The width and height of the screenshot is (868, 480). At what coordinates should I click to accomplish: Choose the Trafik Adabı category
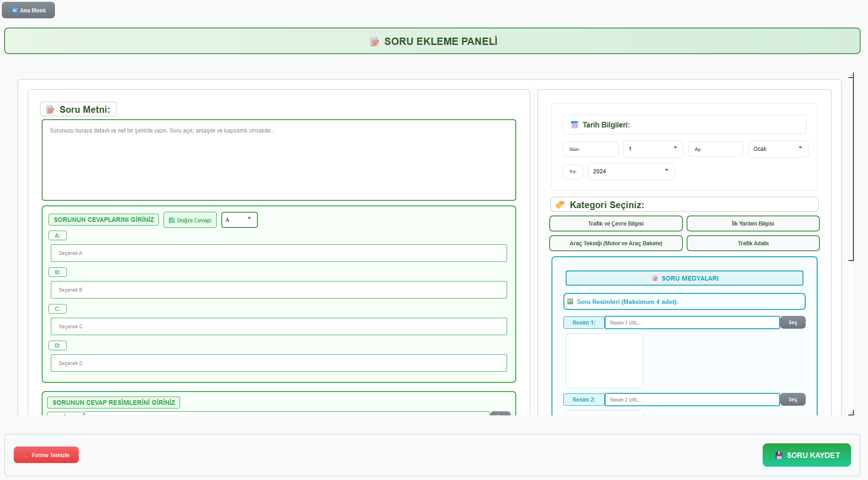753,243
